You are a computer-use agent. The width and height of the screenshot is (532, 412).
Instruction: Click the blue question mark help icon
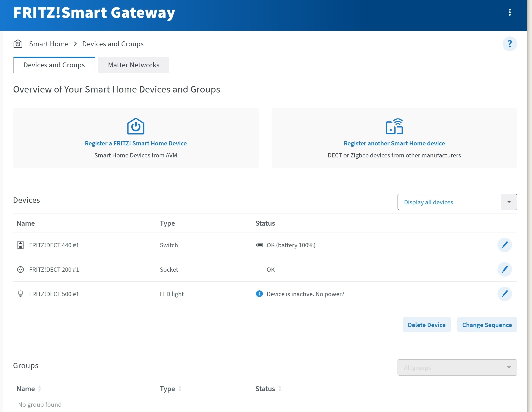point(510,44)
